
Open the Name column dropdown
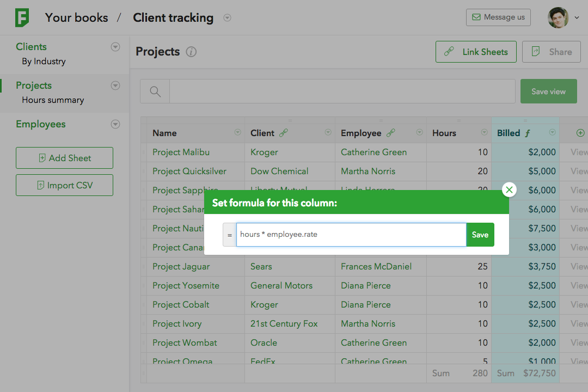[x=237, y=132]
